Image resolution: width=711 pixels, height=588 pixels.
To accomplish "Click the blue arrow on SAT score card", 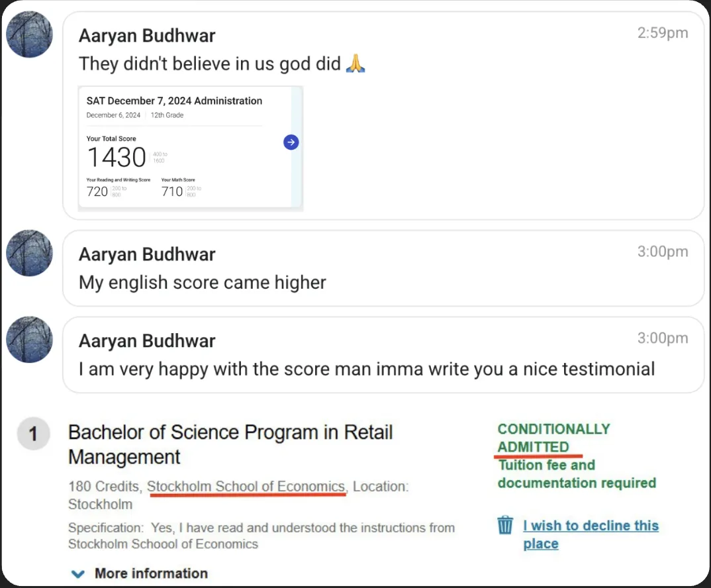I will point(291,142).
